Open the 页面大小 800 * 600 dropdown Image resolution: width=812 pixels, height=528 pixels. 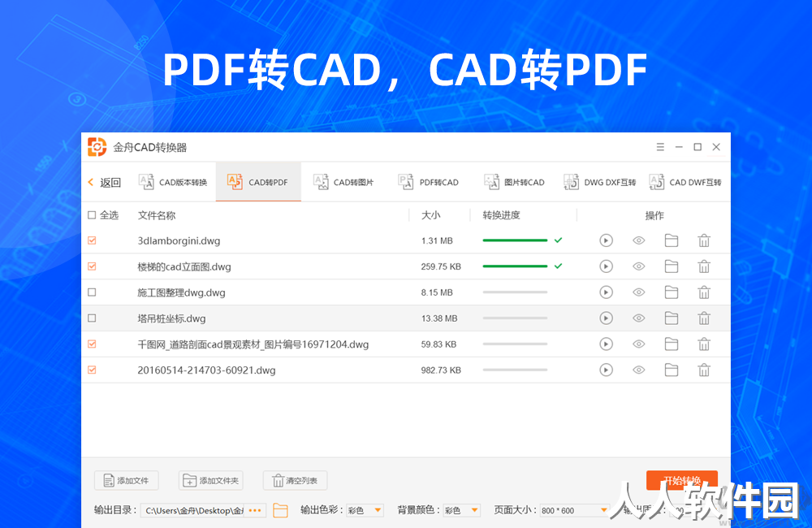(x=574, y=510)
